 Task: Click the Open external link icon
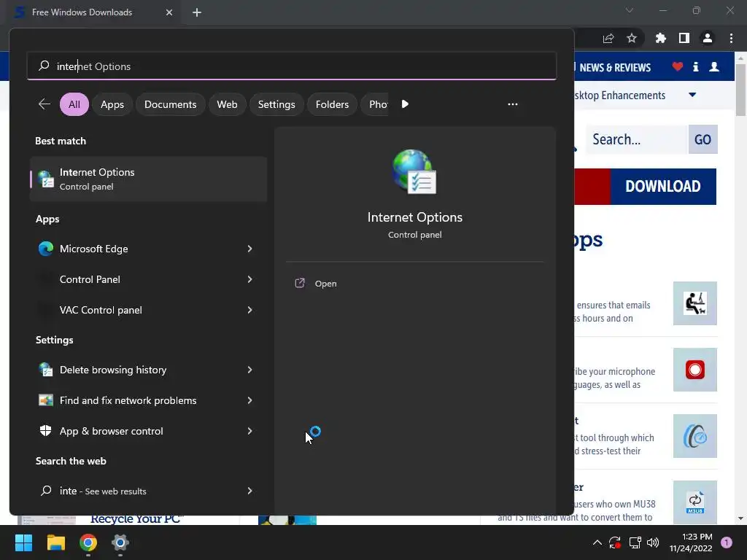pyautogui.click(x=300, y=284)
